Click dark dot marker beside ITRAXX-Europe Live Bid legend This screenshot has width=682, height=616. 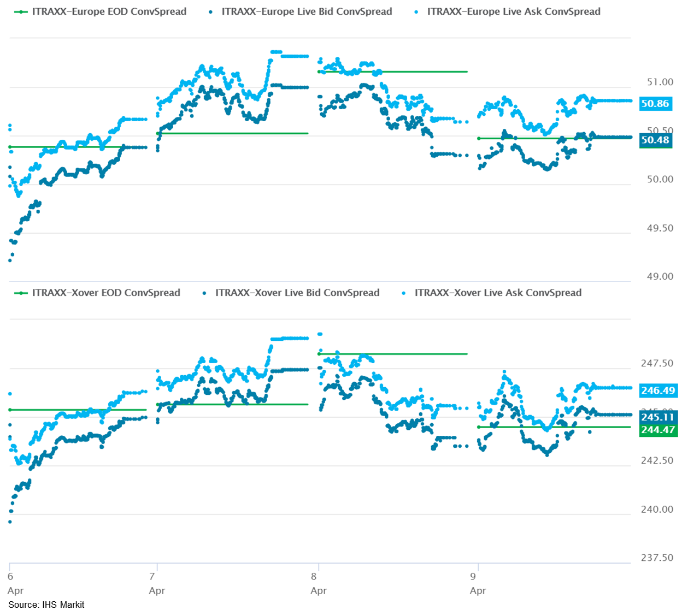pyautogui.click(x=211, y=11)
